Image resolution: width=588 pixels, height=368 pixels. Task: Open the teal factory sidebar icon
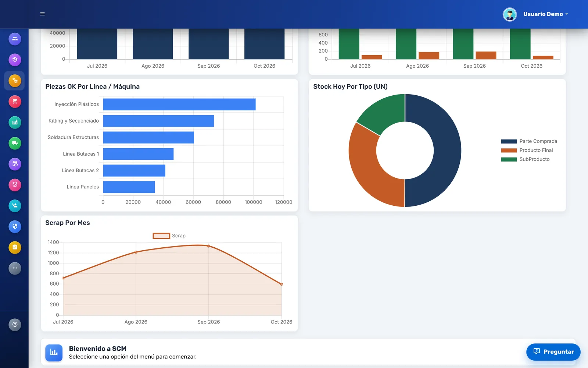15,122
